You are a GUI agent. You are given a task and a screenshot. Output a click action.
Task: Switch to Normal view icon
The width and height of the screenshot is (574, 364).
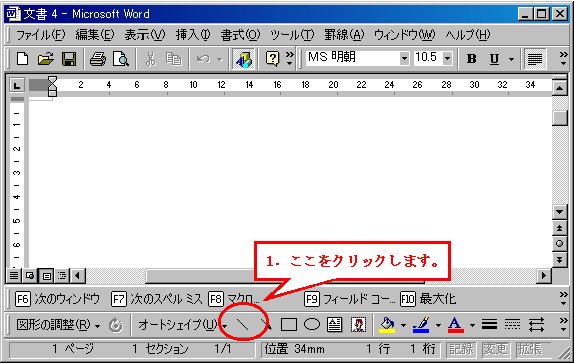(x=14, y=275)
